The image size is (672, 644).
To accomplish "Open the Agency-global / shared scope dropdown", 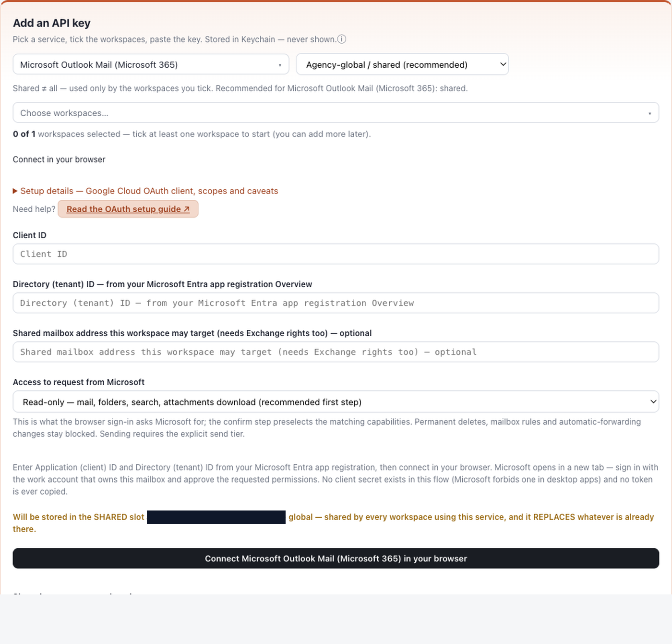I will (x=402, y=64).
